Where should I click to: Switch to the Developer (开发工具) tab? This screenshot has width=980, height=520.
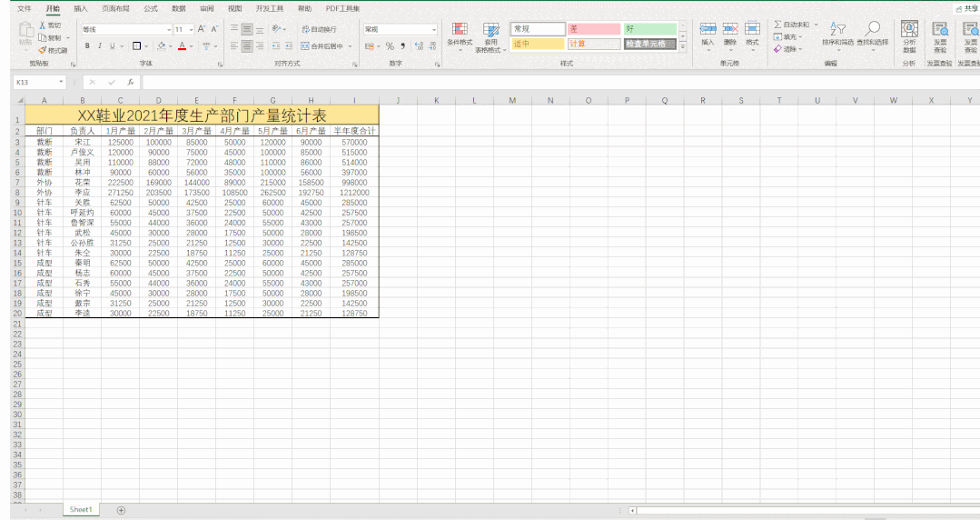pos(270,9)
